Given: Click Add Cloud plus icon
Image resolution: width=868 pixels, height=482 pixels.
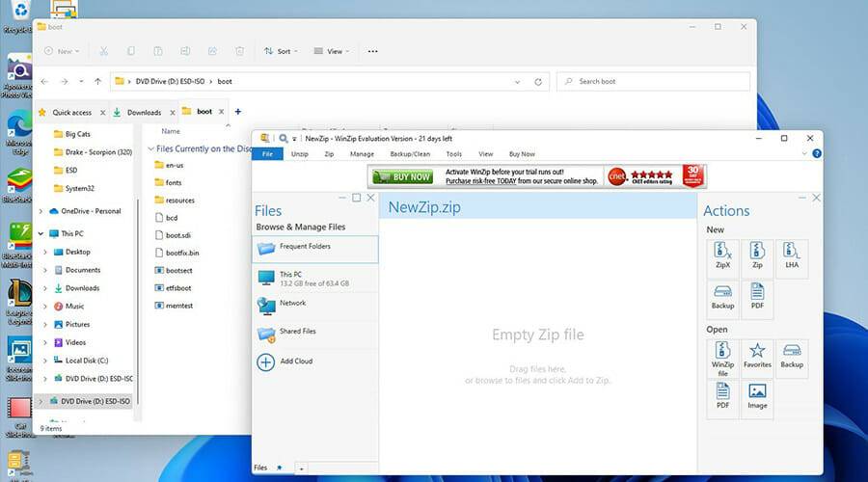Looking at the screenshot, I should tap(266, 361).
